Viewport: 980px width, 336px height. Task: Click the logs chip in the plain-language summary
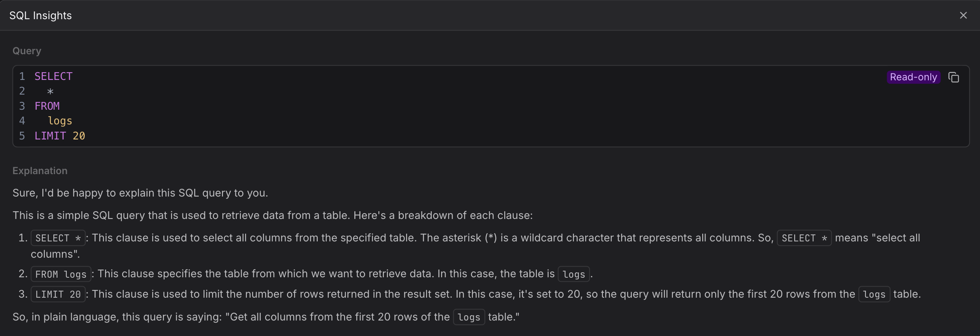tap(468, 317)
